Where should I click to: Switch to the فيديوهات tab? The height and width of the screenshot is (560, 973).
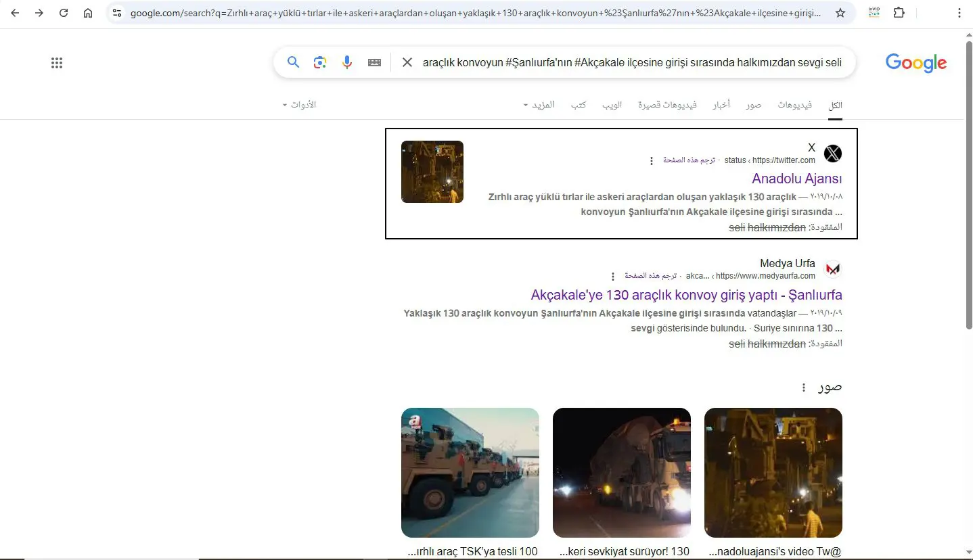[x=794, y=106]
